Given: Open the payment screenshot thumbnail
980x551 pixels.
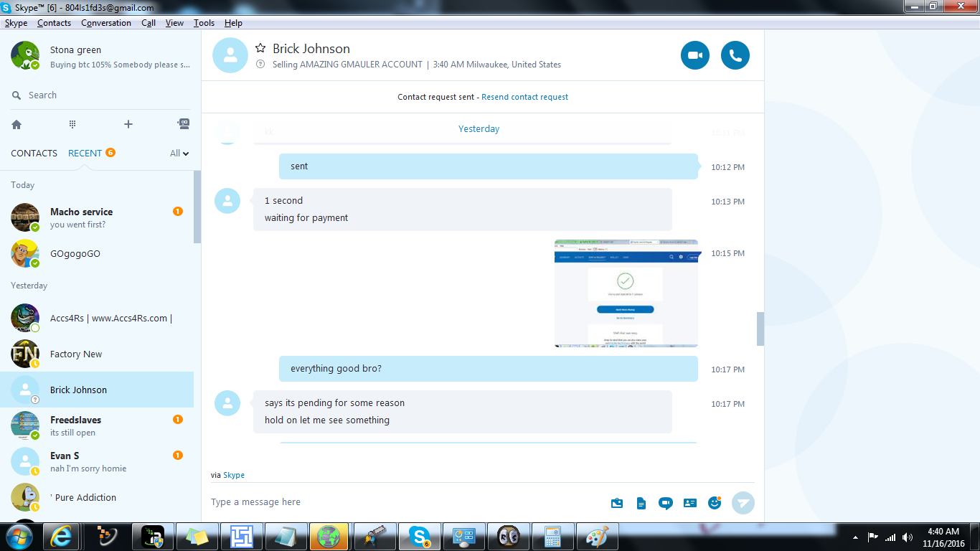Looking at the screenshot, I should [626, 293].
